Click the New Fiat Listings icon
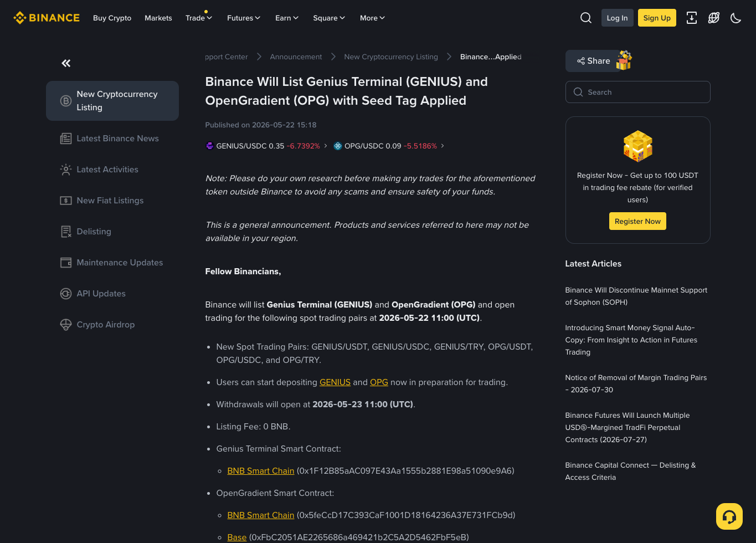Screen dimensions: 756x543 tap(66, 201)
